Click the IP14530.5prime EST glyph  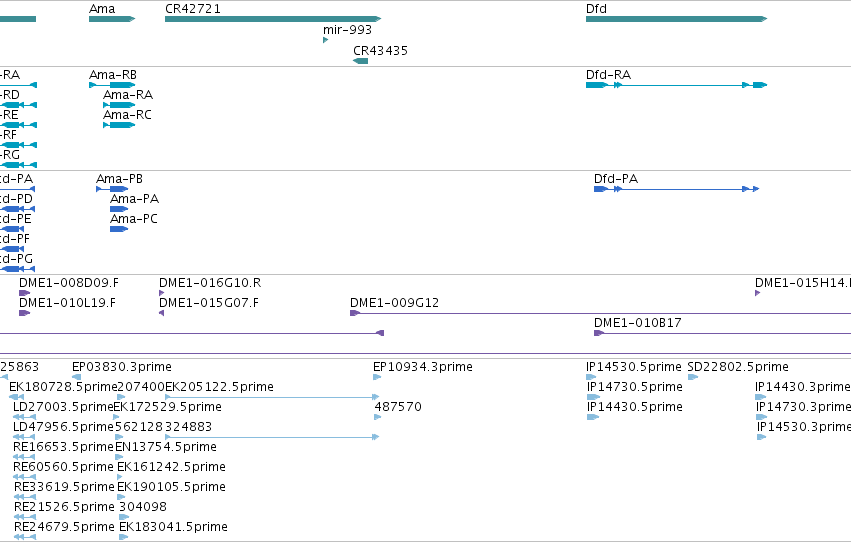click(591, 377)
